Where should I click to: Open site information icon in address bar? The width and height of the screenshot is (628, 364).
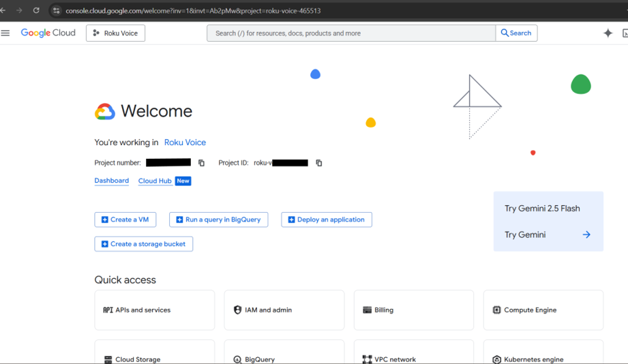point(56,11)
